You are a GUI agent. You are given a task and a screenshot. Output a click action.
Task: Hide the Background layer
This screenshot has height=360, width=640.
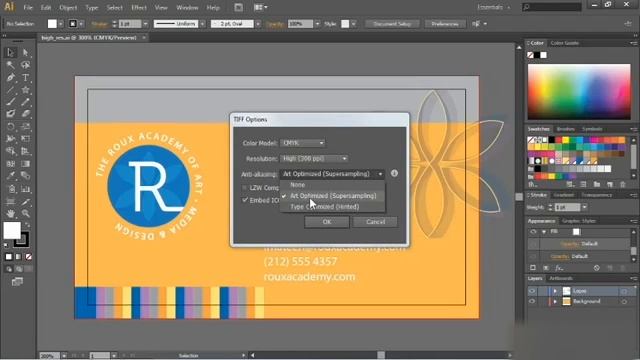click(x=532, y=301)
